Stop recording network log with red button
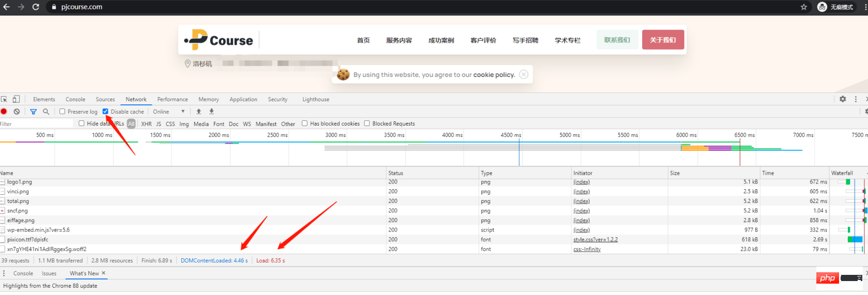 point(4,112)
